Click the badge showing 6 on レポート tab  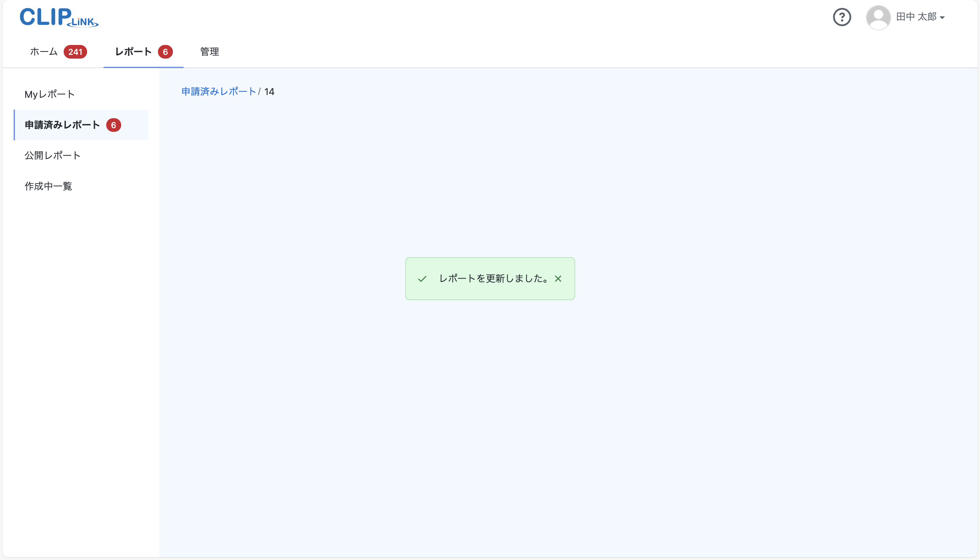click(x=165, y=51)
